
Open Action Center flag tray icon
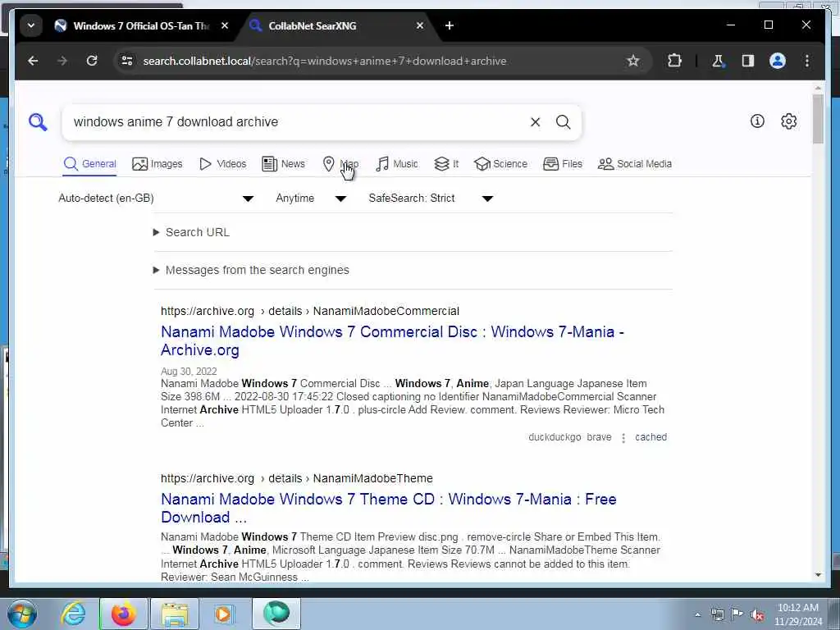(737, 614)
